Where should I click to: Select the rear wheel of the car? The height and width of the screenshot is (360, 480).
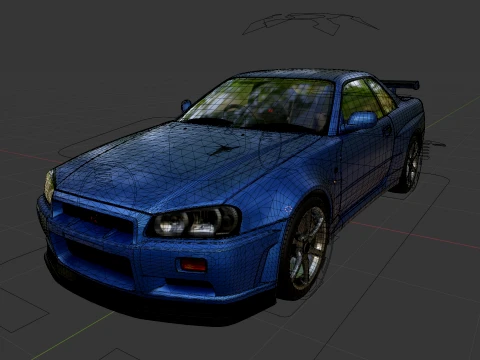(411, 163)
